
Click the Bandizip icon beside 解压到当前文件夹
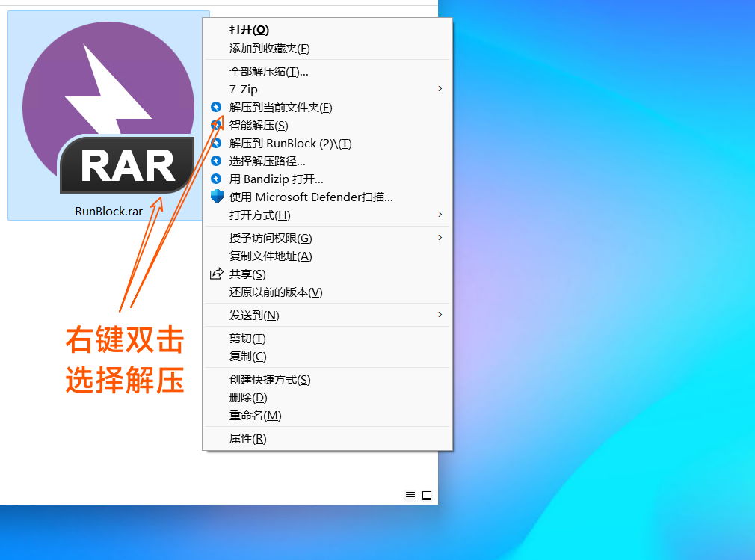coord(216,107)
